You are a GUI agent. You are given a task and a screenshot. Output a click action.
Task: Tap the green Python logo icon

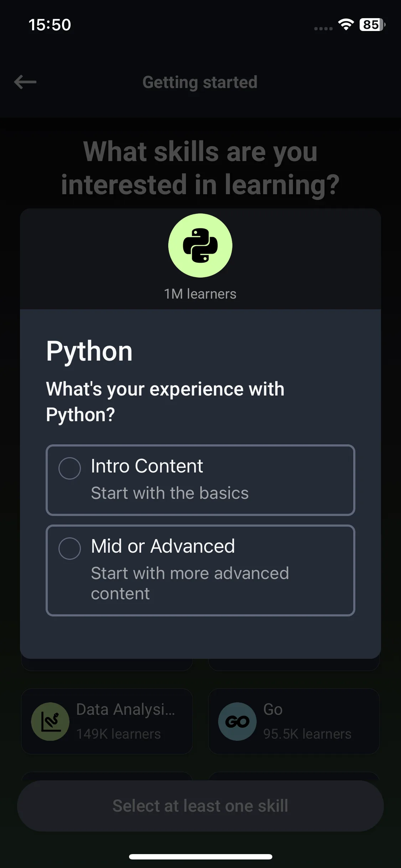click(x=200, y=246)
